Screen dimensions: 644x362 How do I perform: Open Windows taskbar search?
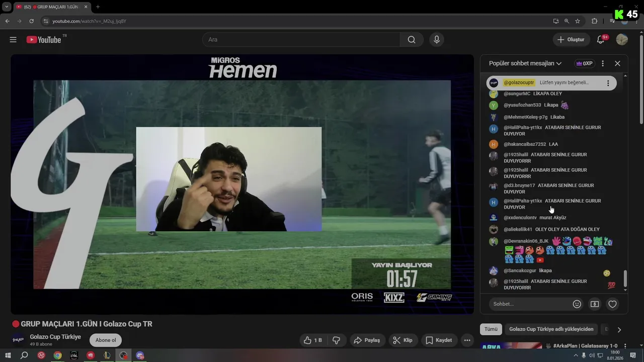(24, 355)
